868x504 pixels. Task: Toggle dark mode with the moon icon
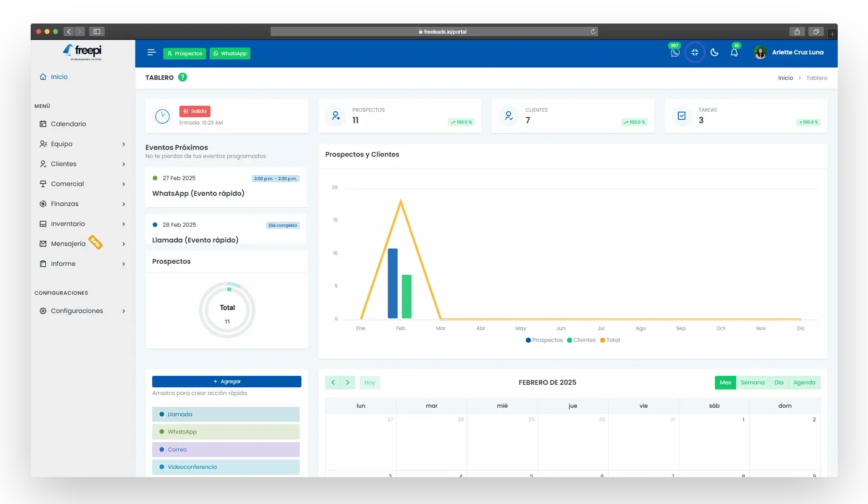[714, 52]
